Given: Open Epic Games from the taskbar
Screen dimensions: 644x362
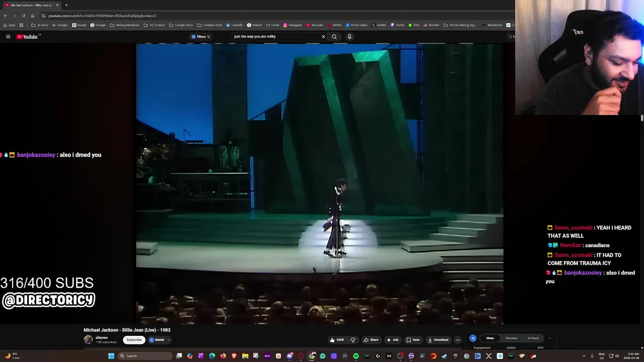Looking at the screenshot, I should point(455,356).
